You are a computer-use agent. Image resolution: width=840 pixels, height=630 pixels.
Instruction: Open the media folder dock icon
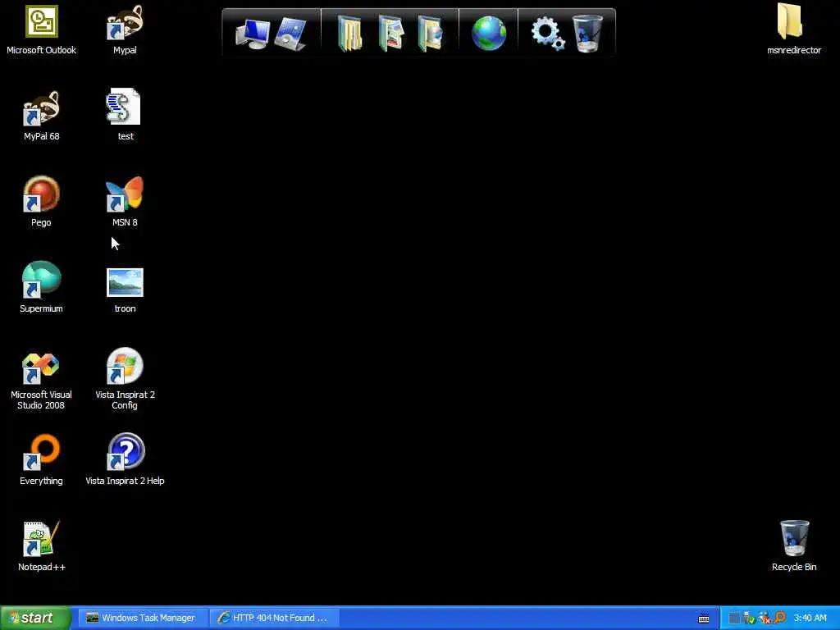coord(431,34)
